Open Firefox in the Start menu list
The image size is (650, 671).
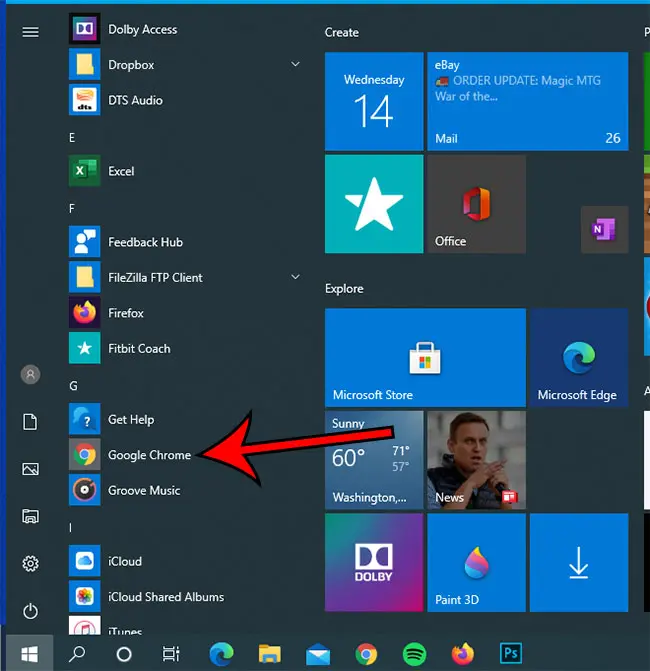[125, 313]
